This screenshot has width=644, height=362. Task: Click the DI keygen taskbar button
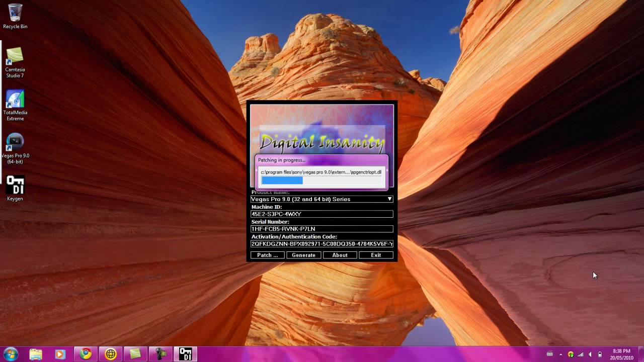point(186,354)
